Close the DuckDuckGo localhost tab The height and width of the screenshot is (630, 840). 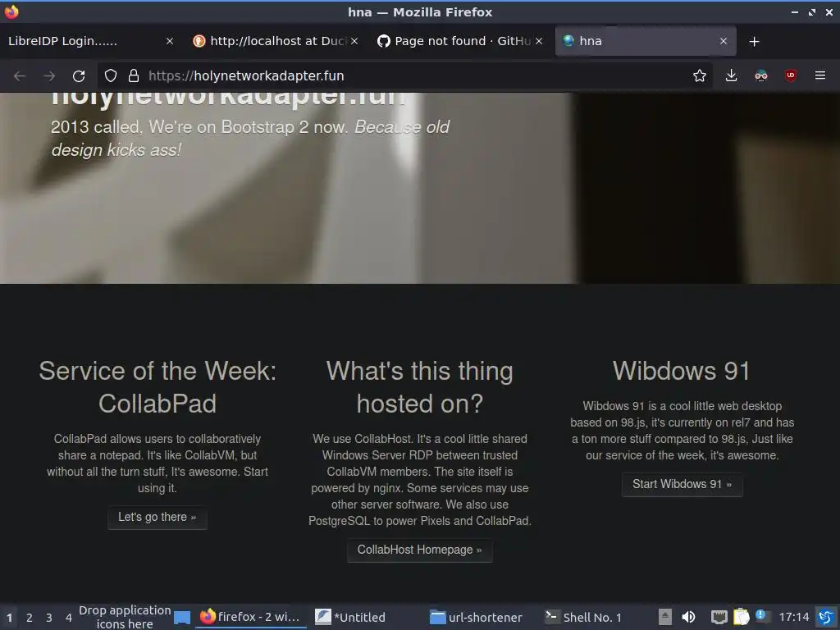tap(354, 41)
